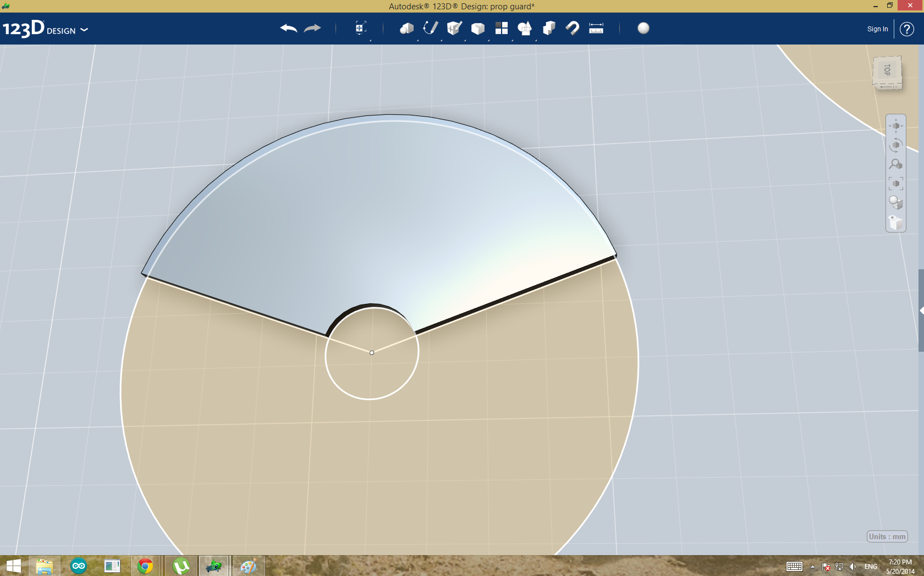924x576 pixels.
Task: Switch the ENG input language
Action: tap(871, 567)
